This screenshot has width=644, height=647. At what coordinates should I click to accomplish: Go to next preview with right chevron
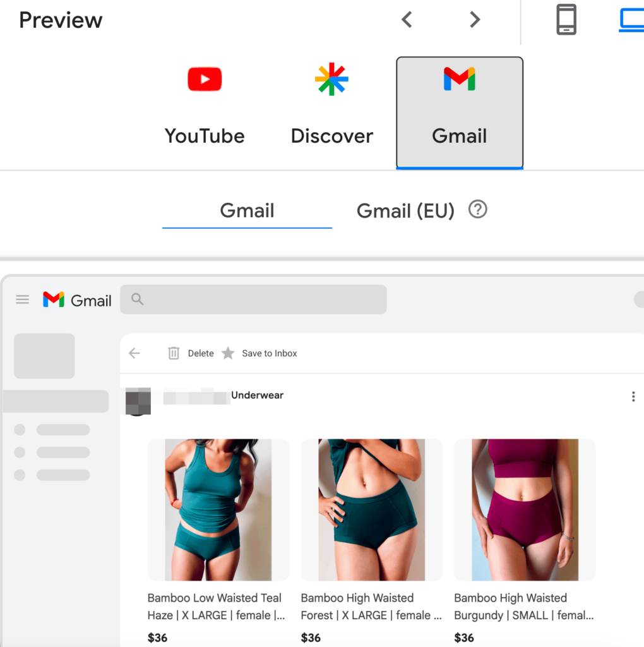pos(475,20)
